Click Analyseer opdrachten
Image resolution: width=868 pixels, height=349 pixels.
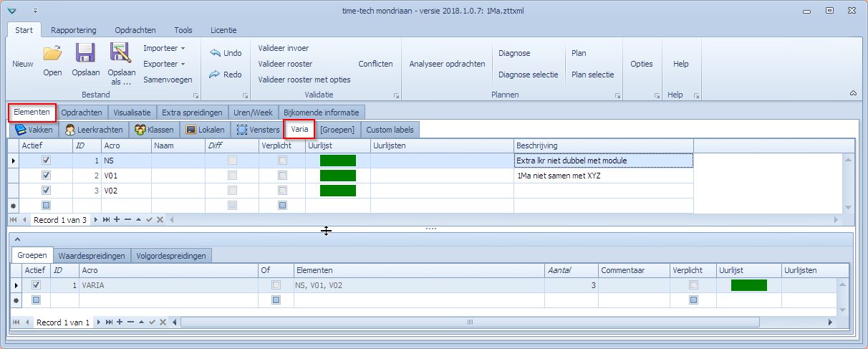click(x=447, y=64)
